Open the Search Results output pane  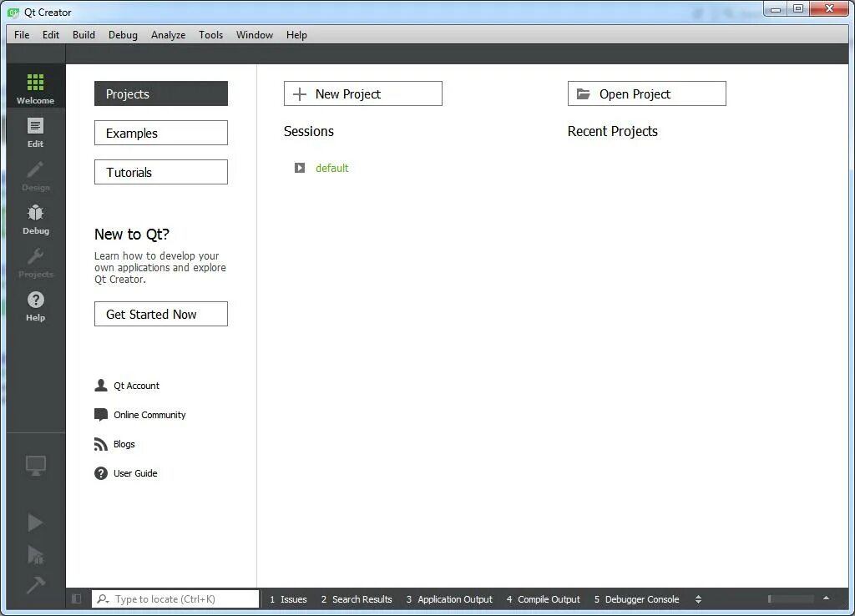coord(357,599)
